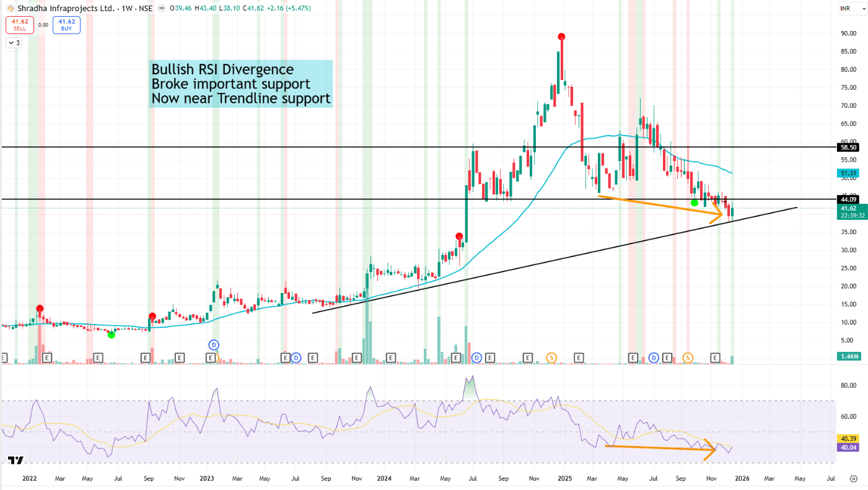Click the Shradha Infraprojects symbol logo icon
Screen dimensions: 868x490
click(9, 8)
